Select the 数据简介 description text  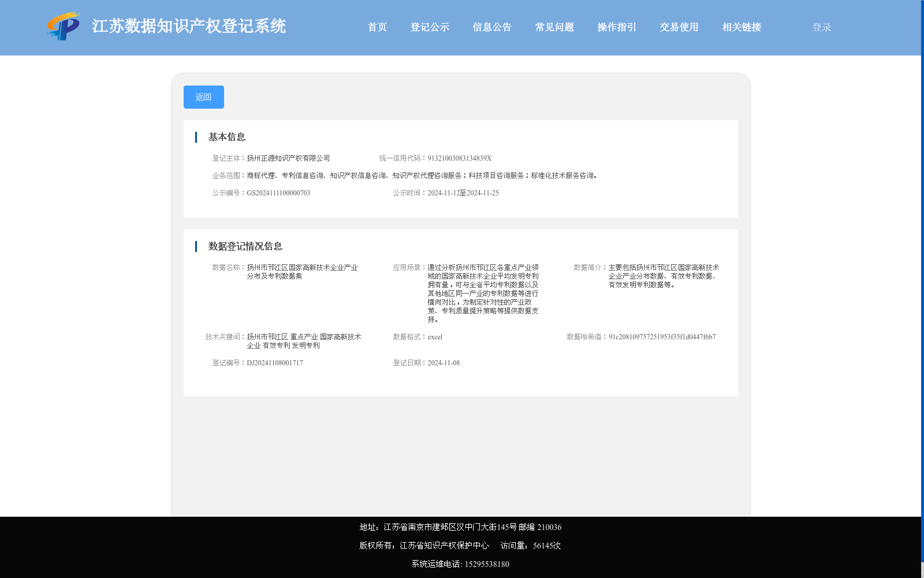(664, 276)
